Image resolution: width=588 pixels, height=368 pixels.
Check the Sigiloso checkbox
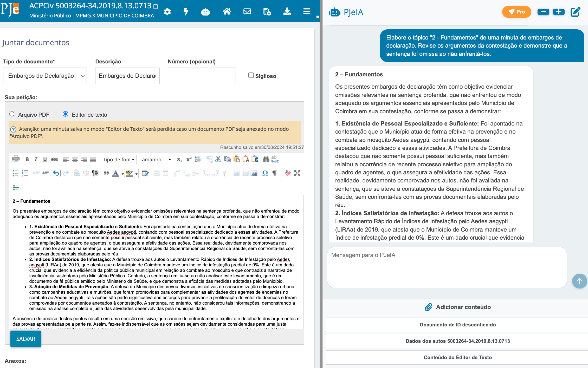pyautogui.click(x=251, y=75)
